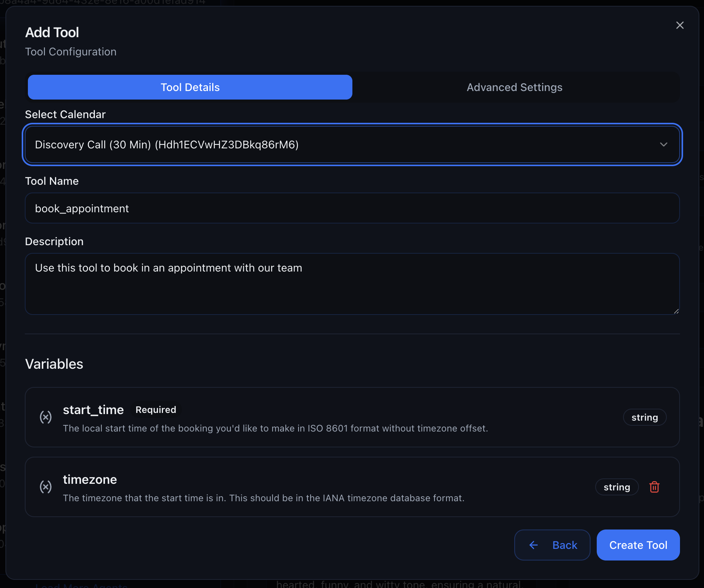The image size is (704, 588).
Task: Select the Tool Details tab
Action: (190, 87)
